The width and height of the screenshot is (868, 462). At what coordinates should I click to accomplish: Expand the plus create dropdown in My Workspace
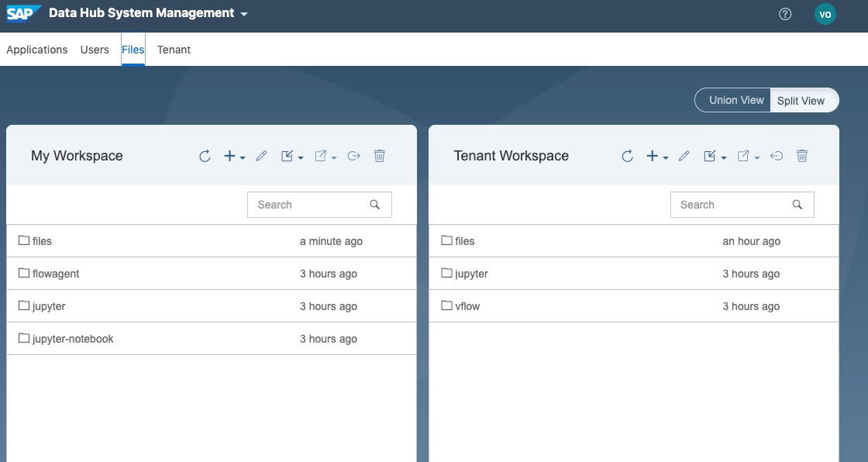pyautogui.click(x=234, y=156)
